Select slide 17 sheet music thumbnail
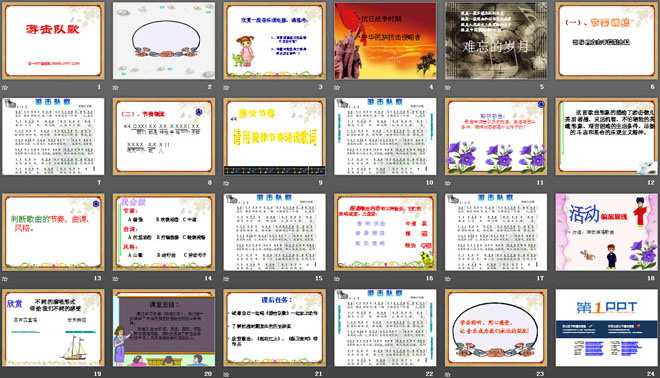The height and width of the screenshot is (378, 660). (496, 232)
